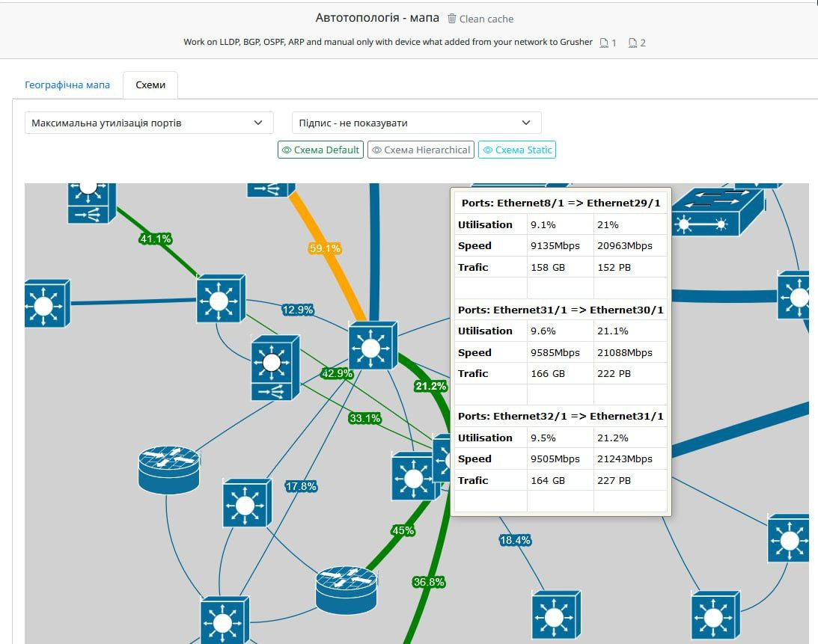Switch to Географічна мапа tab
Screen dimensions: 818x644
coord(67,85)
